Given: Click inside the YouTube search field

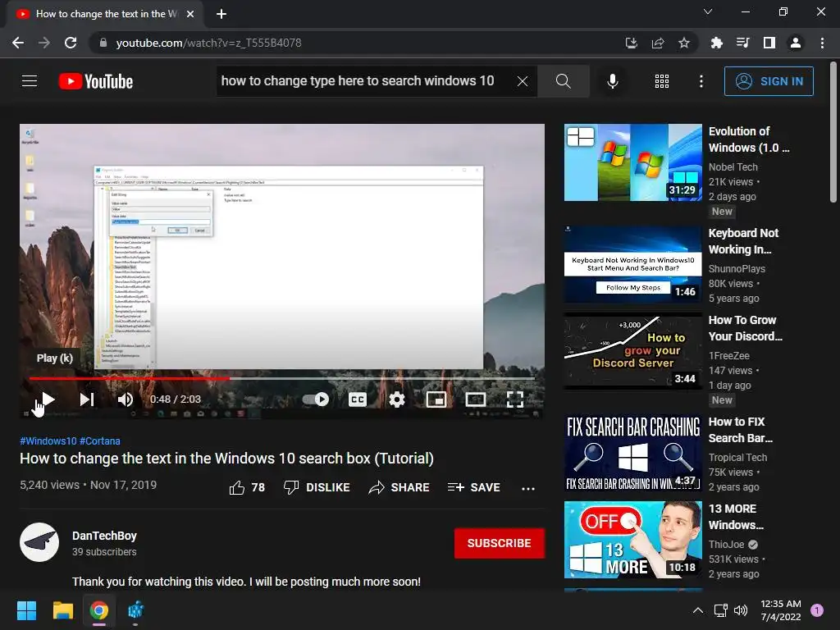Looking at the screenshot, I should 365,81.
